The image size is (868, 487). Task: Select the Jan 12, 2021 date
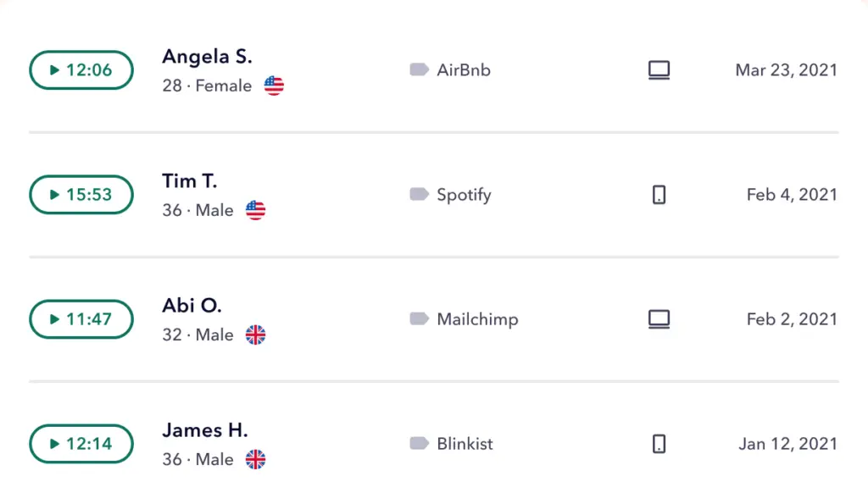coord(787,444)
